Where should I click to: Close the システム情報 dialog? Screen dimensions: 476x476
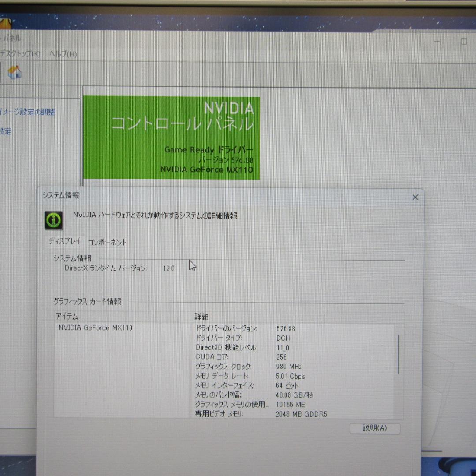415,197
